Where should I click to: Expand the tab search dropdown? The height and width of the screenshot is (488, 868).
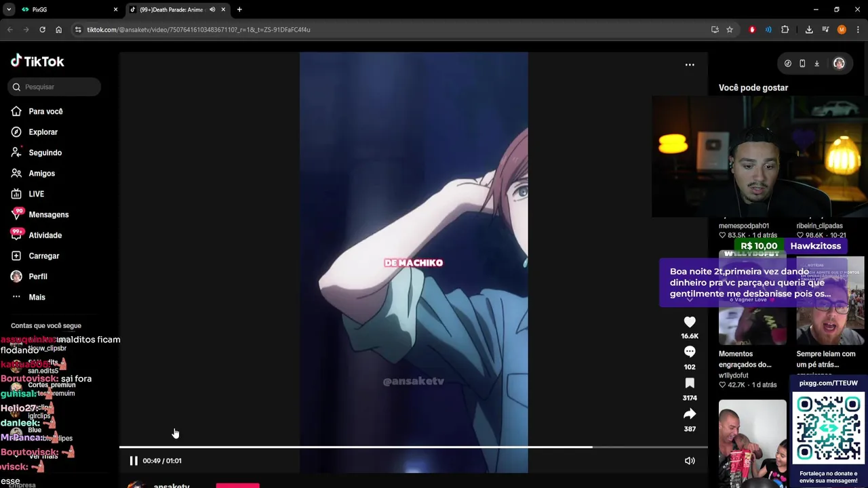[9, 9]
